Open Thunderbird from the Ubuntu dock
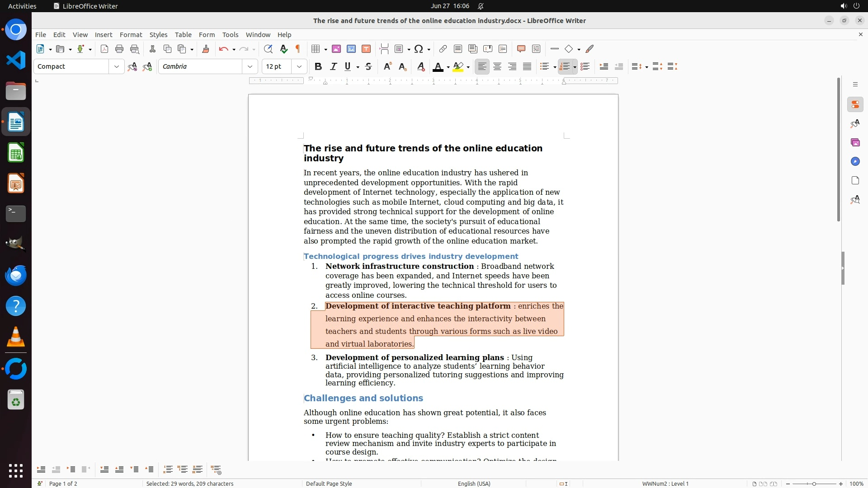This screenshot has height=488, width=868. (16, 275)
